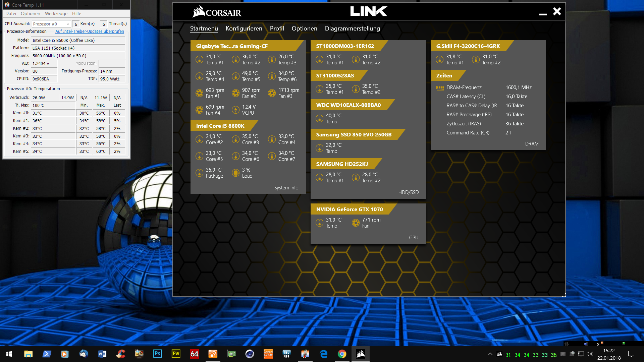Click the Samsung SSD 850 EVO header

pos(354,135)
